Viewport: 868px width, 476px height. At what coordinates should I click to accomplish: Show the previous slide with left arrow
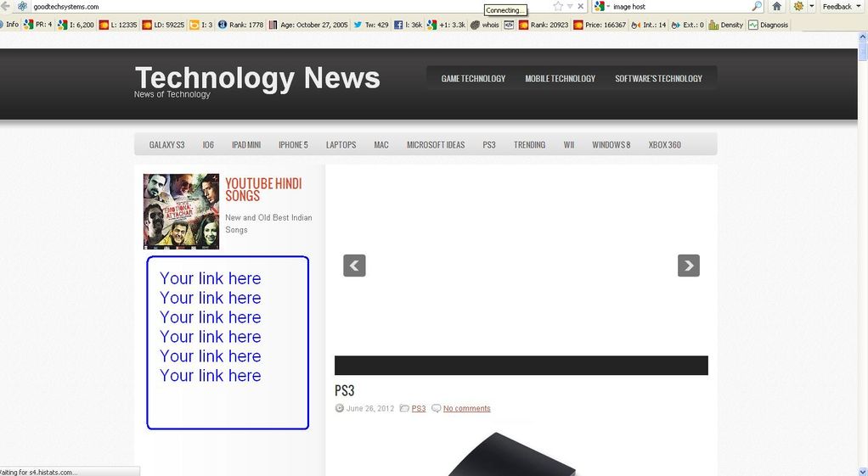354,266
